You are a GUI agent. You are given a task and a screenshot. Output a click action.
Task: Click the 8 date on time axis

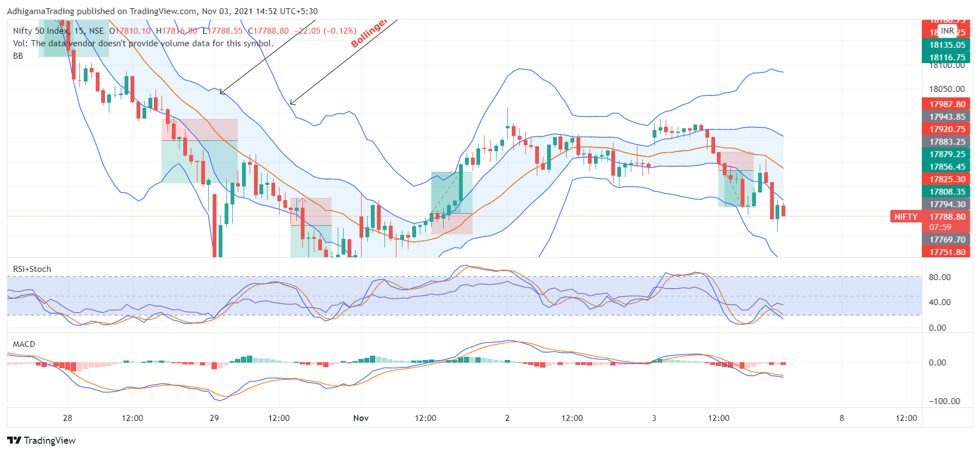point(841,418)
